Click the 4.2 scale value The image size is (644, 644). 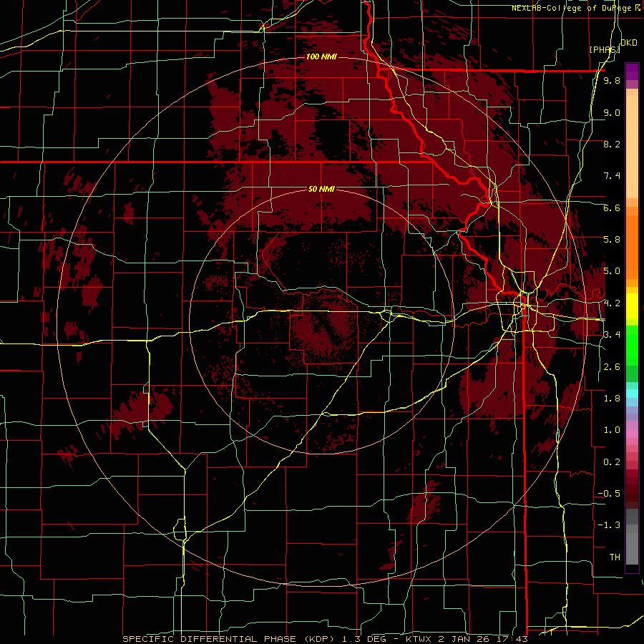[612, 303]
